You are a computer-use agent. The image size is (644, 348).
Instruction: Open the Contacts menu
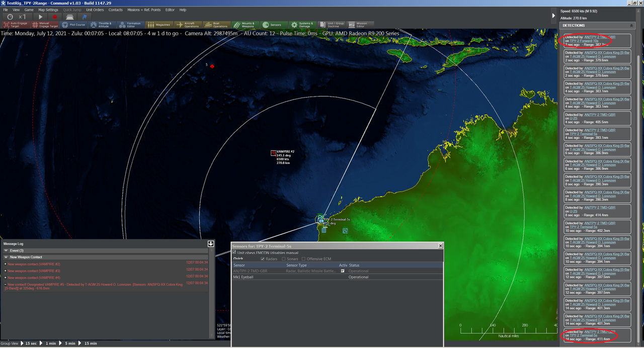point(116,10)
